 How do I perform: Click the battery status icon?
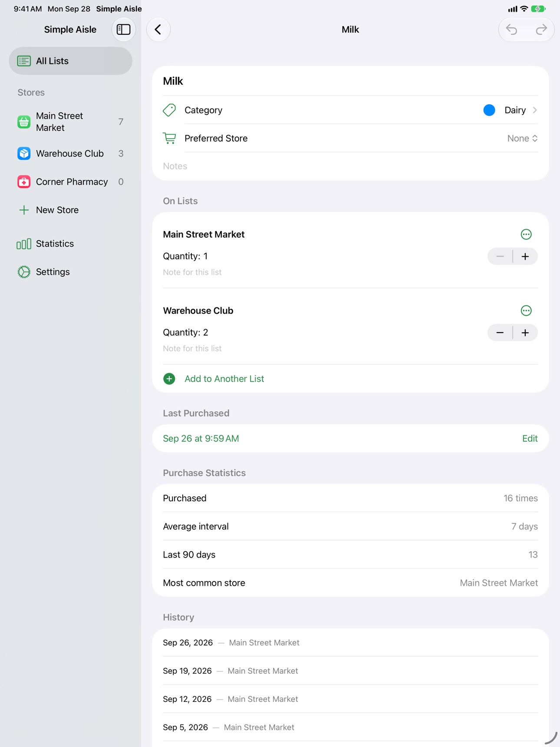[x=538, y=9]
